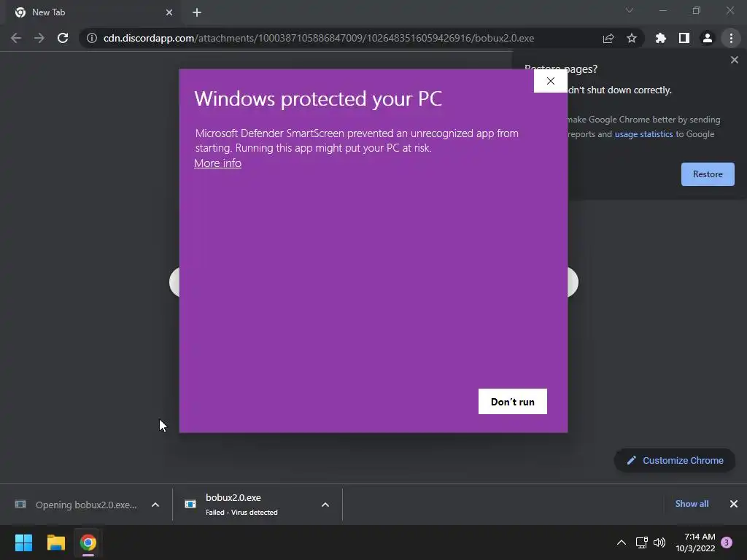Open the tab search chevron
Viewport: 747px width, 560px height.
pos(630,10)
